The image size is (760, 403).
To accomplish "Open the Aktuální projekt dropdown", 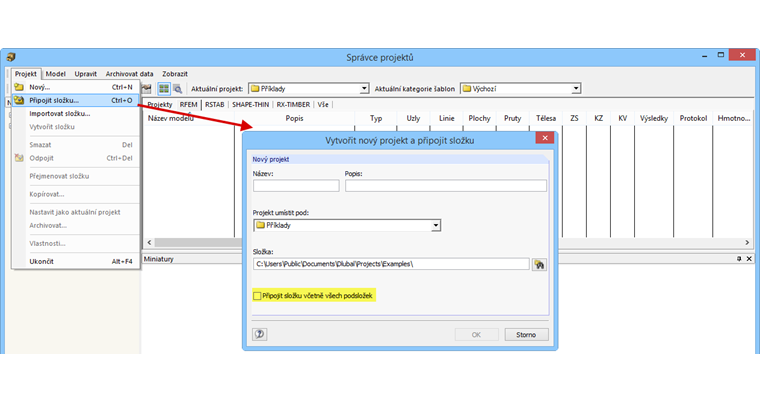I will click(x=364, y=89).
